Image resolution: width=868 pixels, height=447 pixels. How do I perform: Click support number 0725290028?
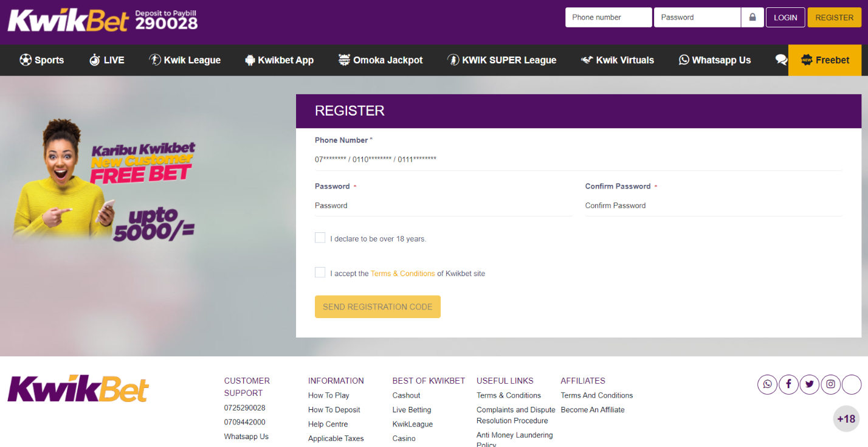[245, 408]
